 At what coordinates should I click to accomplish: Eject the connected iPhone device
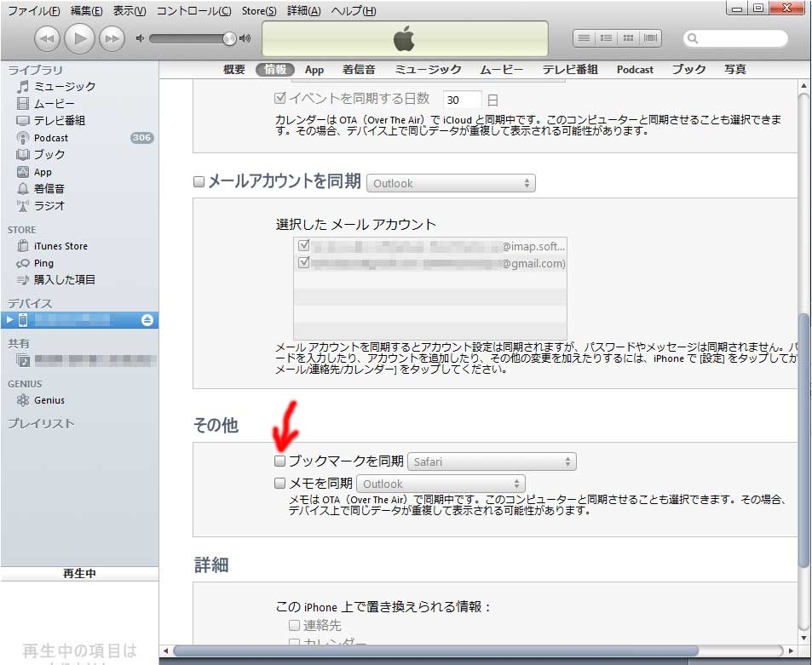[x=147, y=320]
